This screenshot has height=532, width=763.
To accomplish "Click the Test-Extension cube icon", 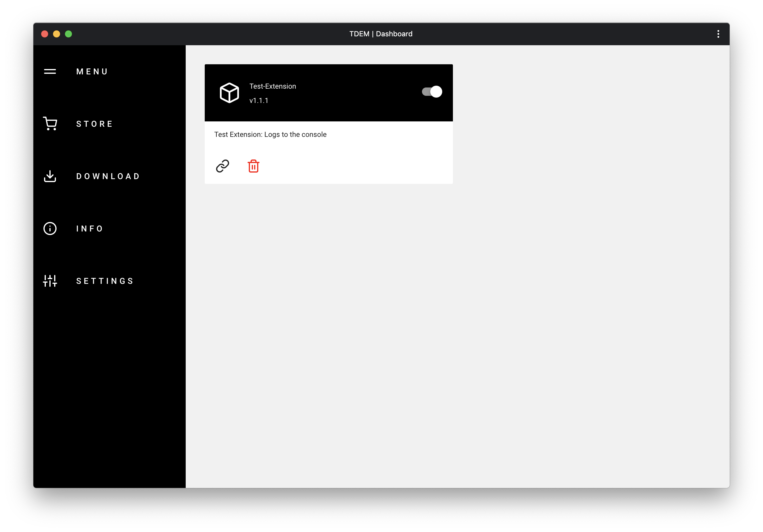I will coord(229,93).
